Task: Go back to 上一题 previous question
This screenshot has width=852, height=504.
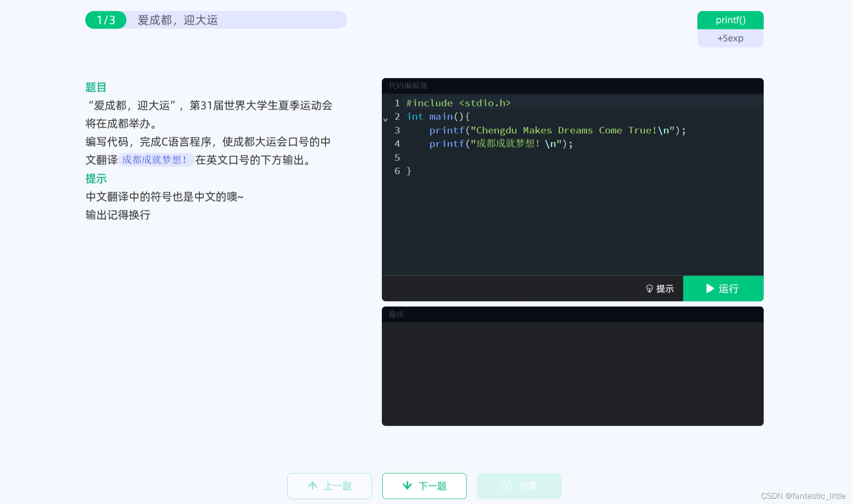Action: 329,486
